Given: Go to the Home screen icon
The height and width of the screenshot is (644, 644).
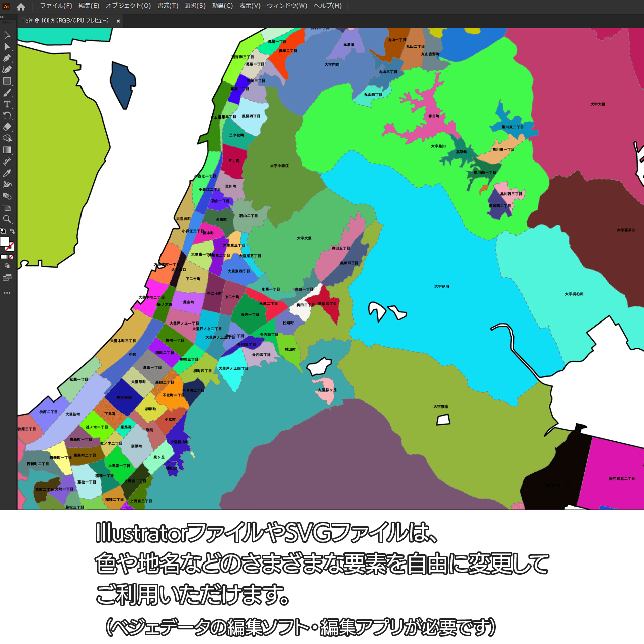Looking at the screenshot, I should (x=21, y=7).
